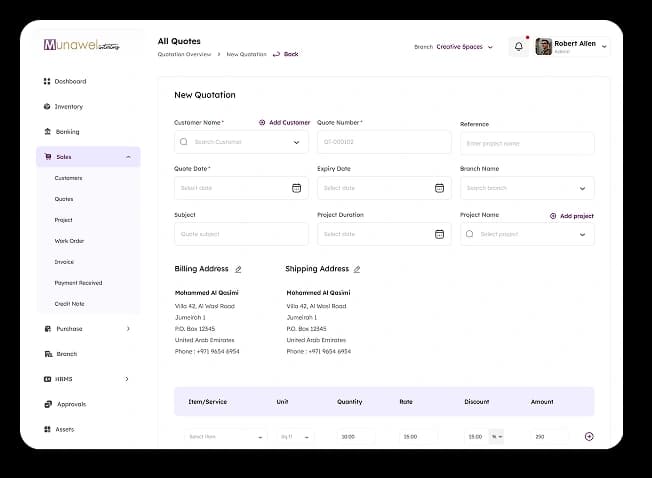Expand the Select project dropdown
This screenshot has width=652, height=478.
(583, 234)
